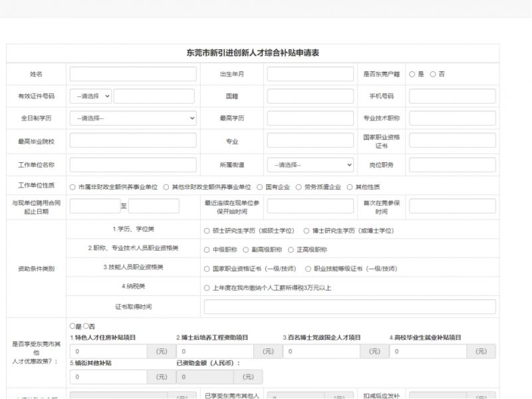532x399 pixels.
Task: Open the 所属街道 selection dropdown
Action: 310,164
